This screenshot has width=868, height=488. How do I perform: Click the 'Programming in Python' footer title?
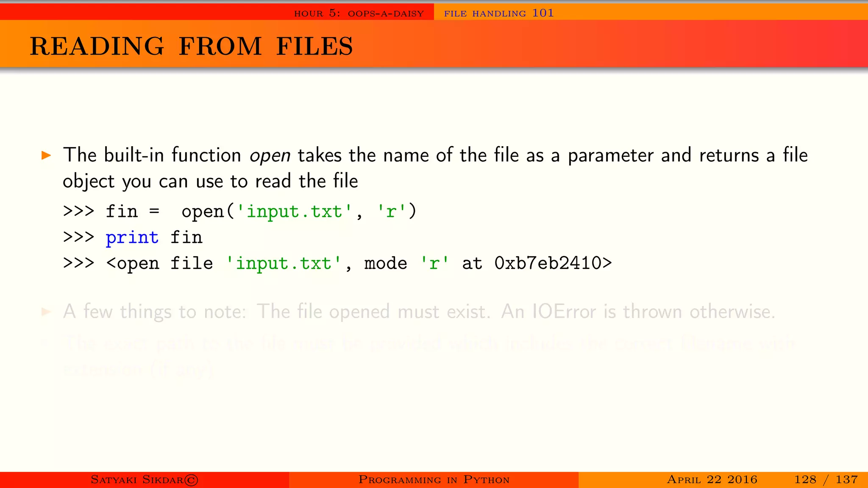[434, 480]
